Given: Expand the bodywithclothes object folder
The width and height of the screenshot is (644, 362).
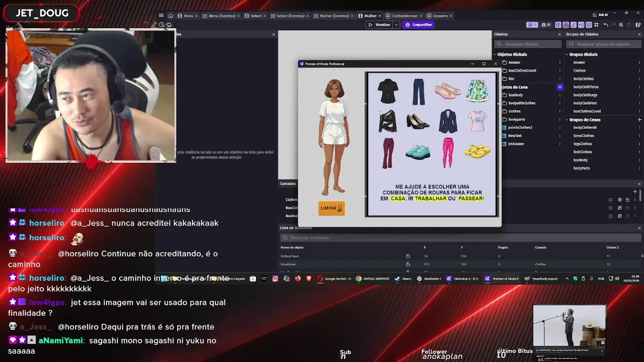Looking at the screenshot, I should (x=505, y=103).
